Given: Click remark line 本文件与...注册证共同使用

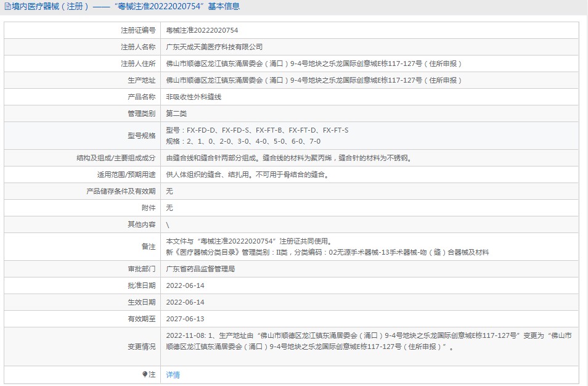Looking at the screenshot, I should pos(249,241).
